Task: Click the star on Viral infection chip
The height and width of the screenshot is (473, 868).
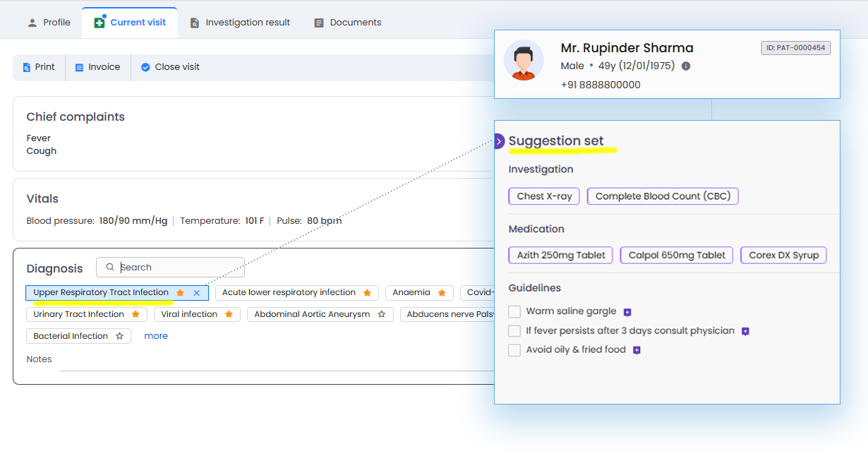Action: click(x=229, y=314)
